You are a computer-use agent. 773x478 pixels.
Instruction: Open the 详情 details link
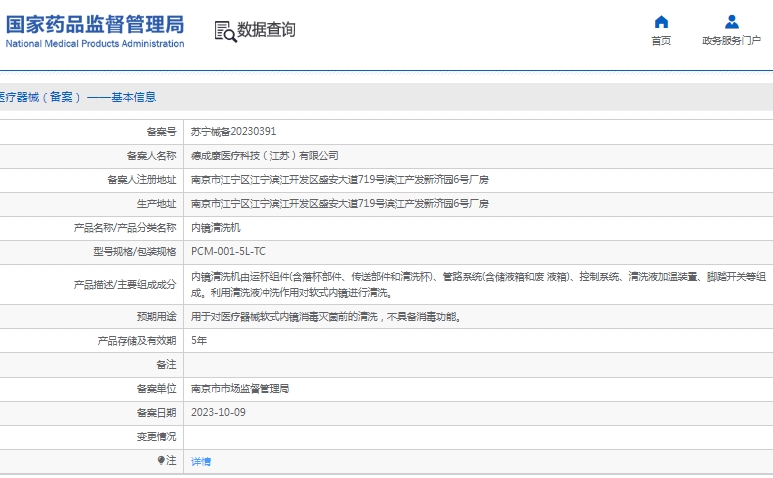click(x=201, y=461)
